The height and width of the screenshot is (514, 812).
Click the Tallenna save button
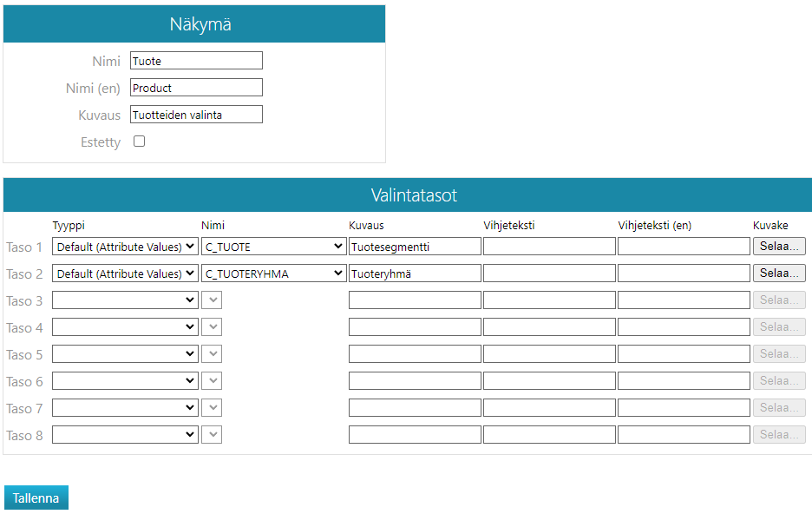pyautogui.click(x=36, y=498)
